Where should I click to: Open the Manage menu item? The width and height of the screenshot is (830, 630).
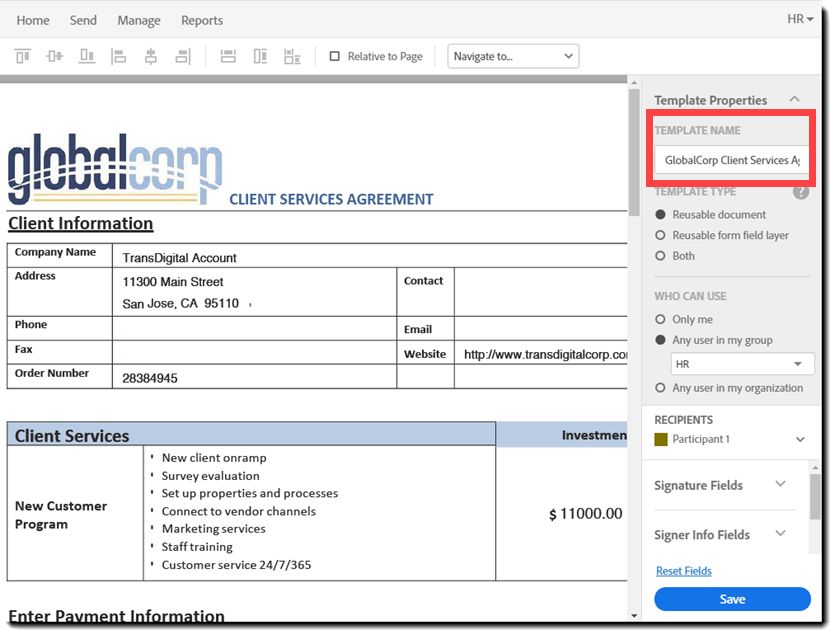click(139, 20)
